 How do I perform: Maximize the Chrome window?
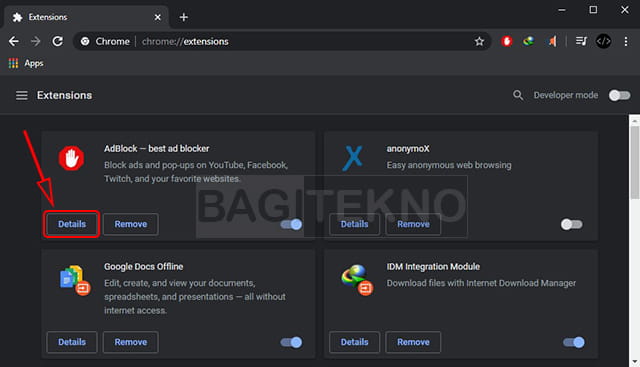pyautogui.click(x=593, y=10)
